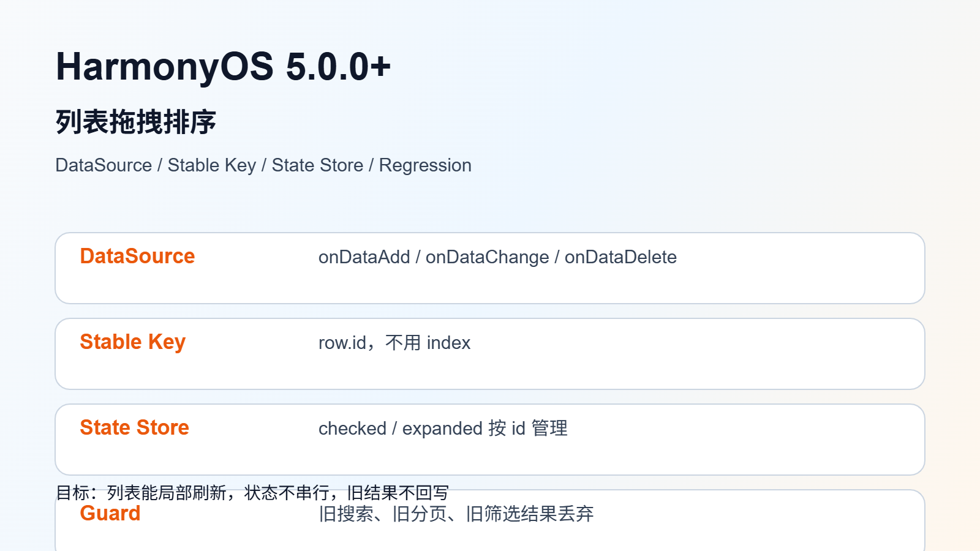Image resolution: width=980 pixels, height=551 pixels.
Task: Open the DataSource card
Action: 490,268
